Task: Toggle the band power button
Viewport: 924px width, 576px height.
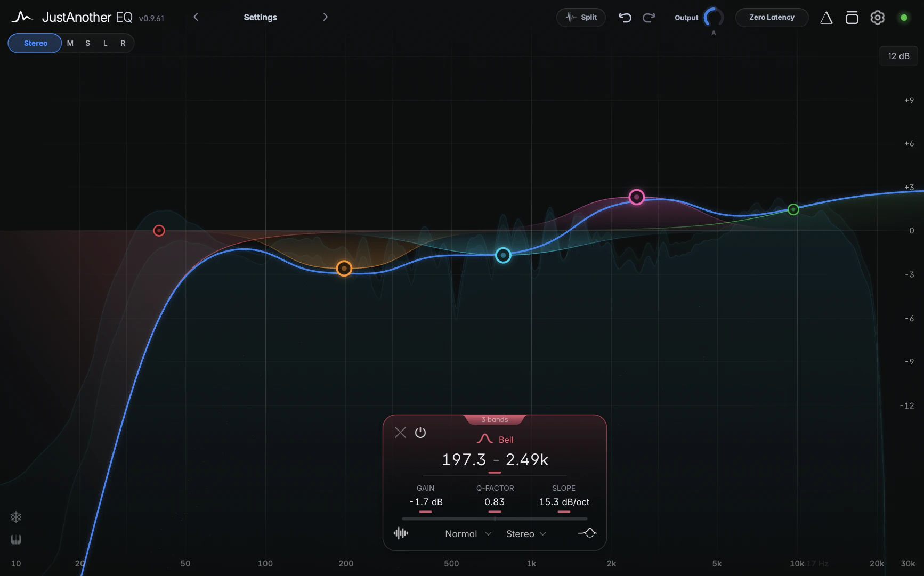Action: pyautogui.click(x=420, y=432)
